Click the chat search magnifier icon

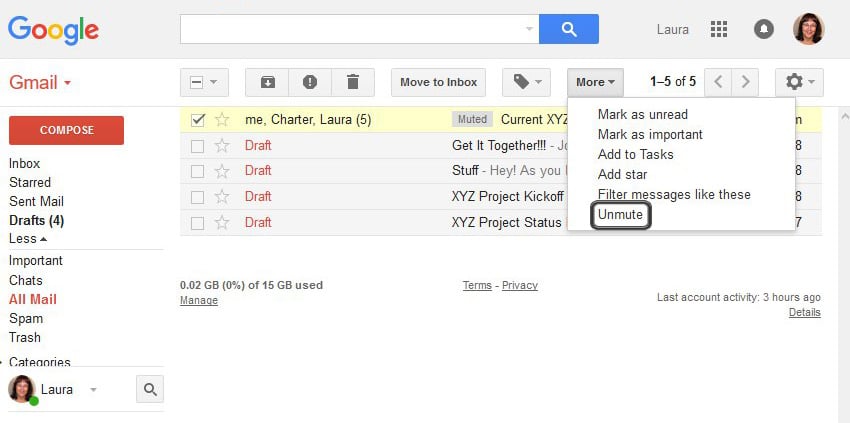150,389
